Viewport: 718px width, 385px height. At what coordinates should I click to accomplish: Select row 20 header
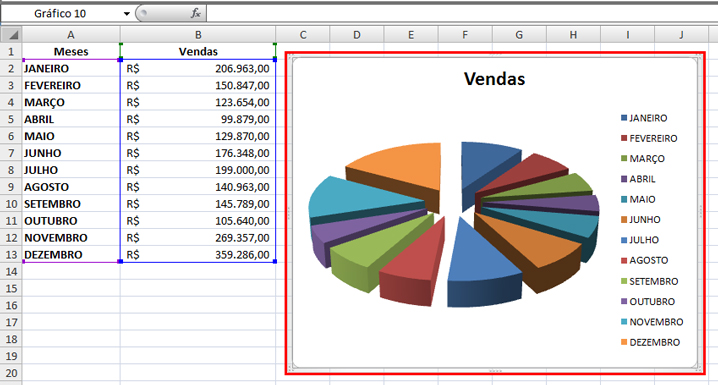coord(11,374)
